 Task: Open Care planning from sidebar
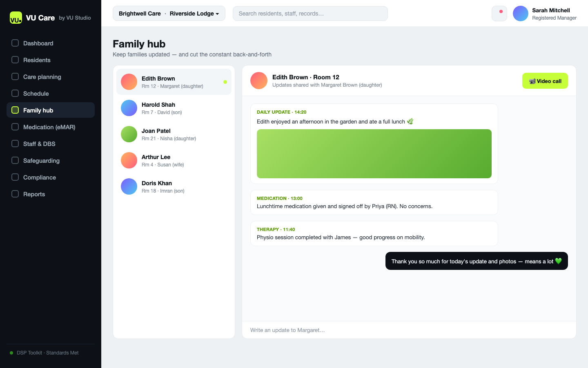point(51,76)
